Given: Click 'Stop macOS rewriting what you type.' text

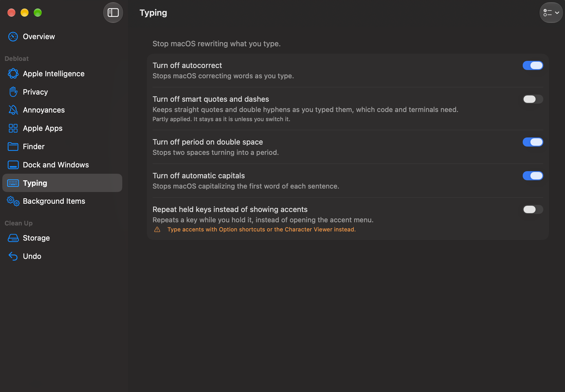Looking at the screenshot, I should pos(217,44).
